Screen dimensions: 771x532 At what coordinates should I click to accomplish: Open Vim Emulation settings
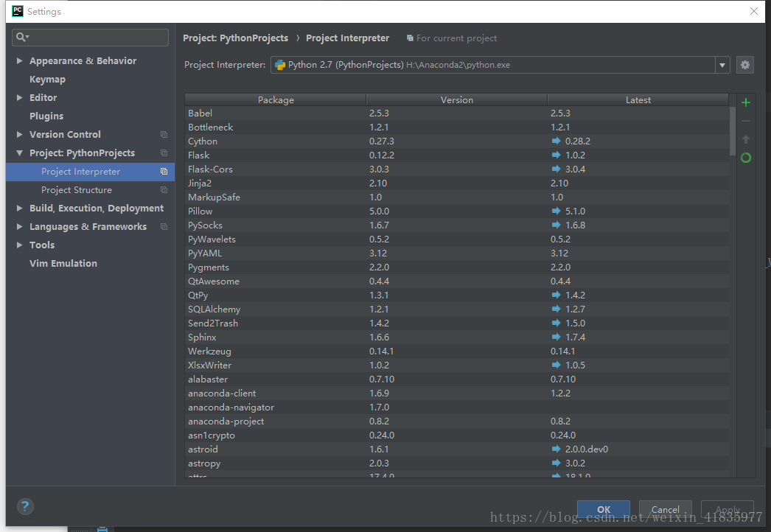tap(63, 264)
